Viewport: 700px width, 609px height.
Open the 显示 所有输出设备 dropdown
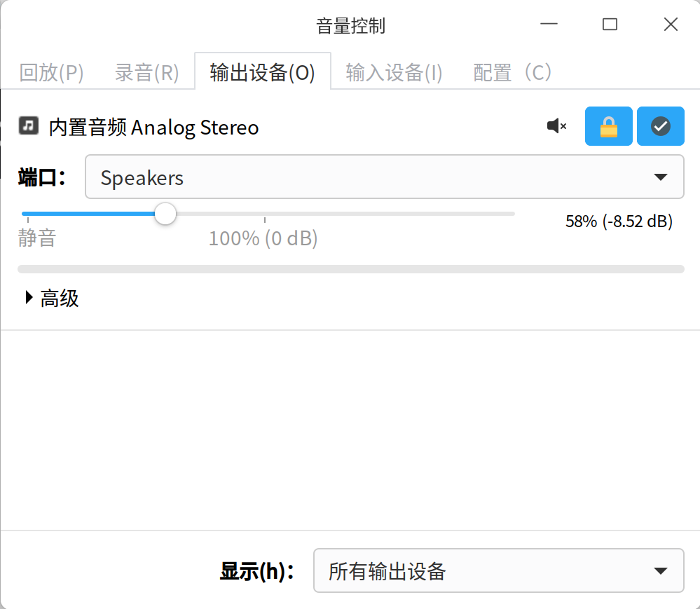[499, 570]
